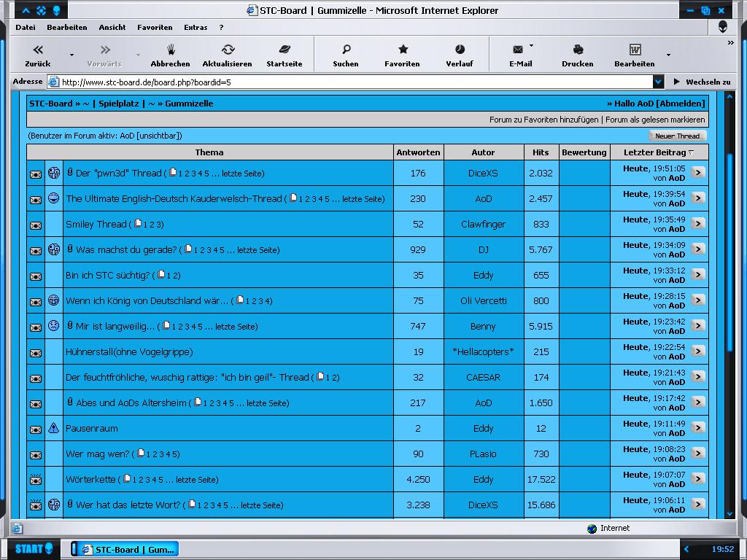Expand the Zurück back history dropdown arrow

tap(71, 55)
